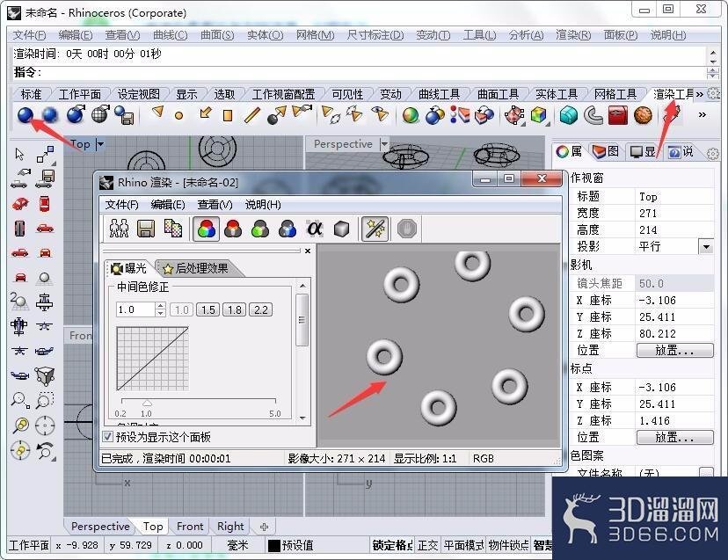Click the 2.2 gamma preset button
Viewport: 728px width, 560px height.
pos(261,309)
